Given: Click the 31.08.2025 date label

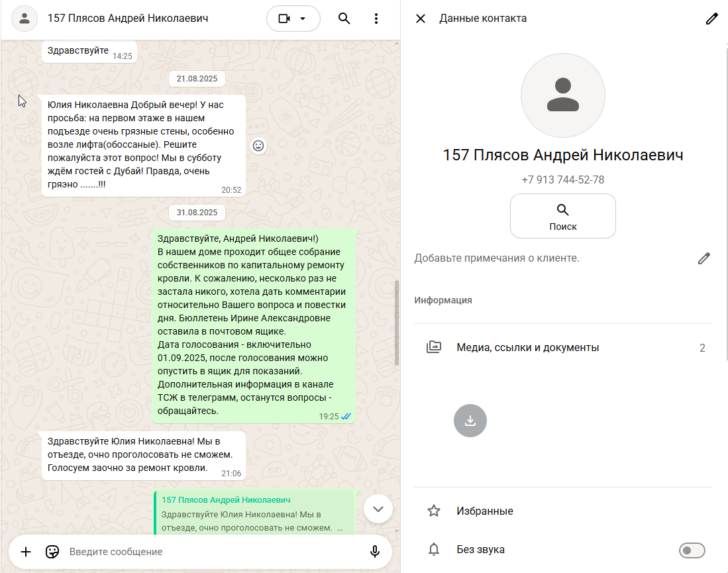Looking at the screenshot, I should pyautogui.click(x=197, y=212).
